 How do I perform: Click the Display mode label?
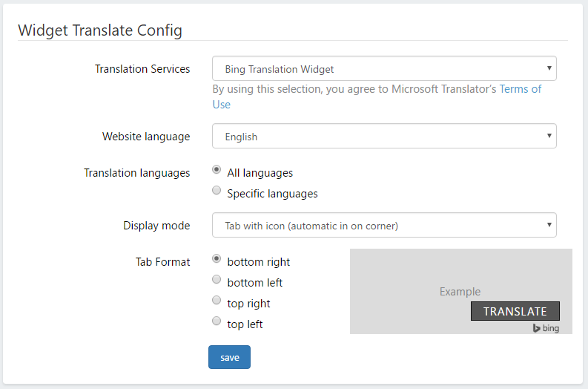[156, 226]
